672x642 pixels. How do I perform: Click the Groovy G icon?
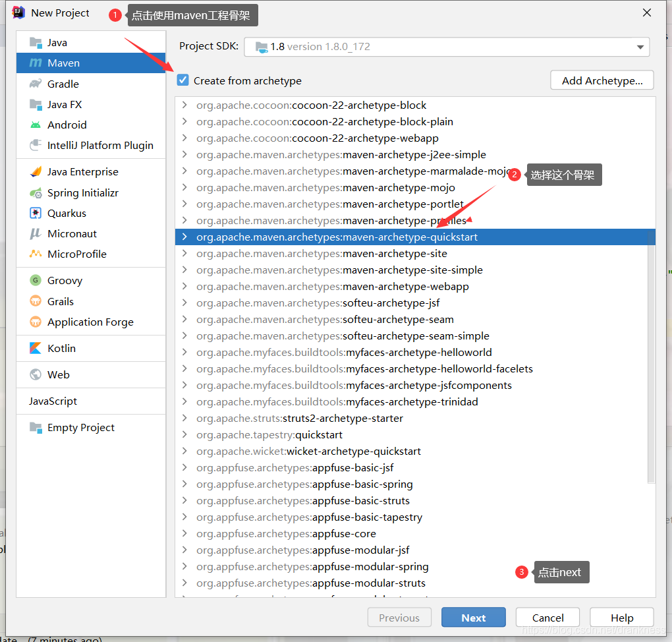point(36,281)
